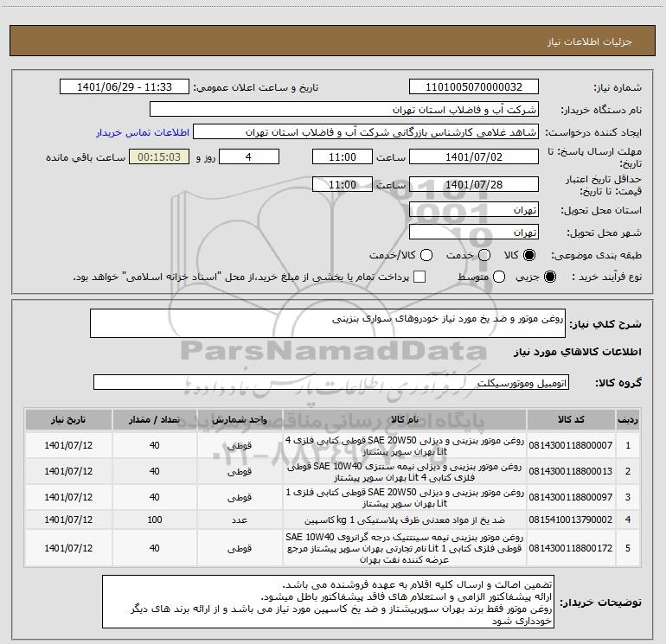Select item code 0814300118800172
666x644 pixels.
tap(571, 548)
